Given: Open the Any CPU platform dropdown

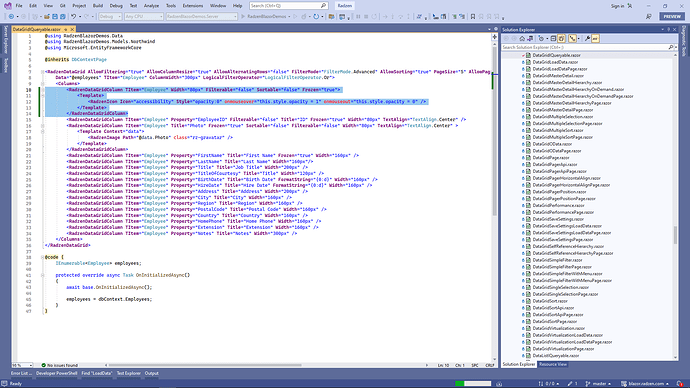Looking at the screenshot, I should (x=144, y=16).
